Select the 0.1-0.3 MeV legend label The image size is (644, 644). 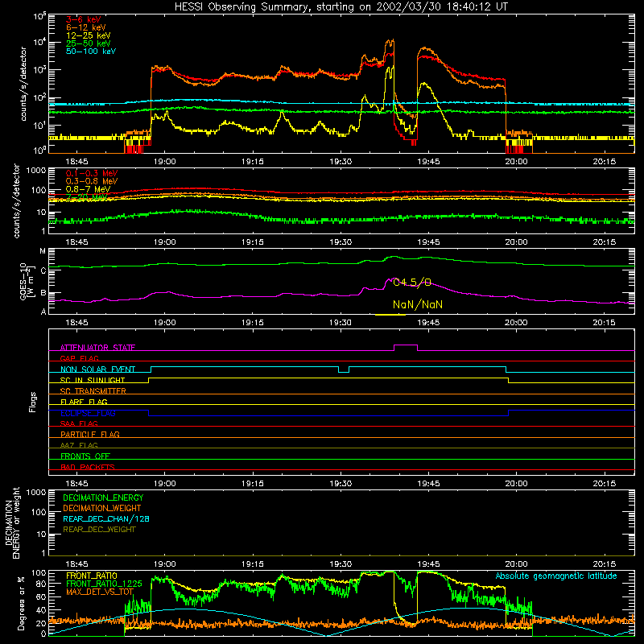[92, 173]
